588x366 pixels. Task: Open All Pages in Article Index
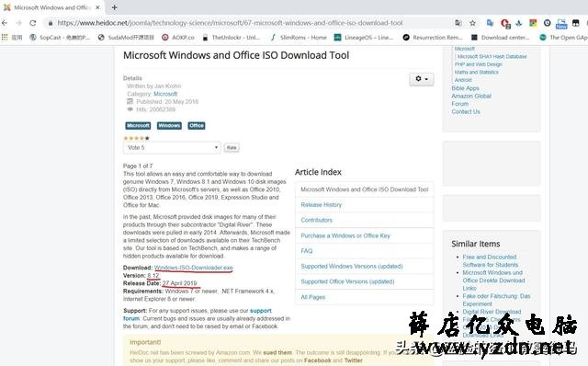pos(312,297)
